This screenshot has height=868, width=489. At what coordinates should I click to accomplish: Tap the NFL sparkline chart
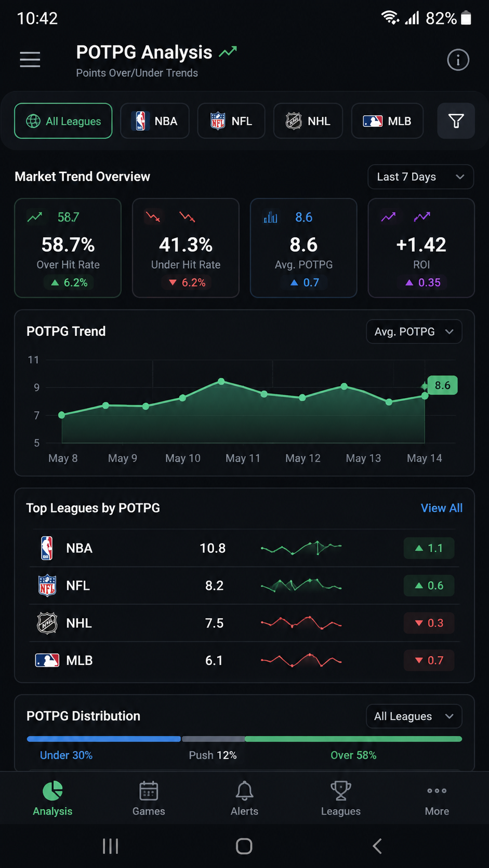tap(301, 585)
